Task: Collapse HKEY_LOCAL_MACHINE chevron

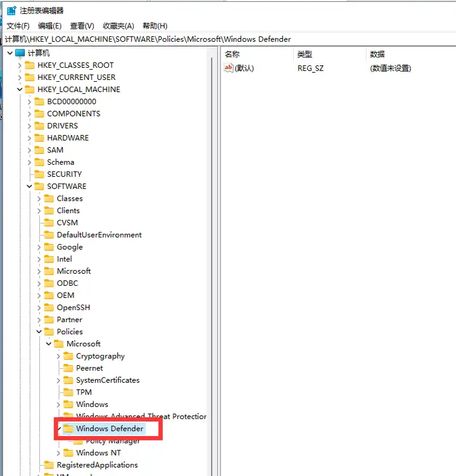Action: [20, 89]
